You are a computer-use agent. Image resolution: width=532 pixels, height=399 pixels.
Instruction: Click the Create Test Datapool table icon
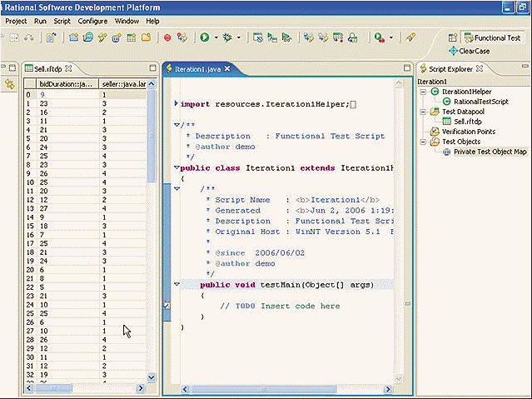coord(132,37)
